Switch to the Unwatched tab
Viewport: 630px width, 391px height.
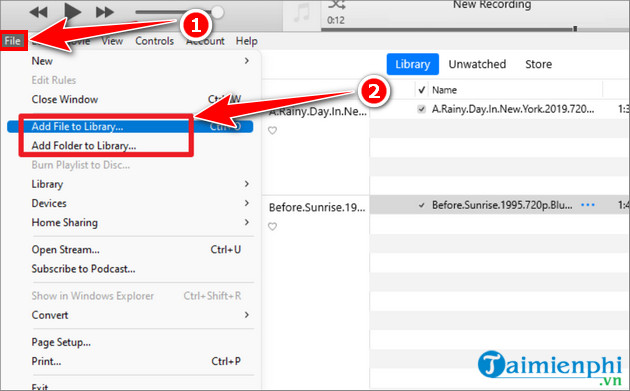[x=477, y=64]
